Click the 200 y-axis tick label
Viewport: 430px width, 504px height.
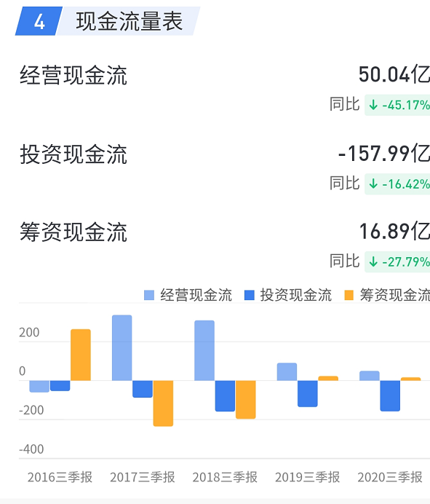[x=29, y=332]
